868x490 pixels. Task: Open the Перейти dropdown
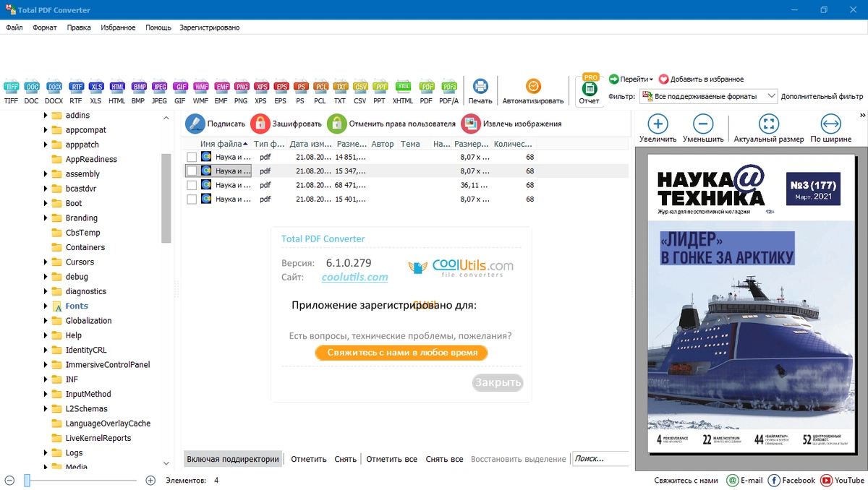[x=631, y=79]
